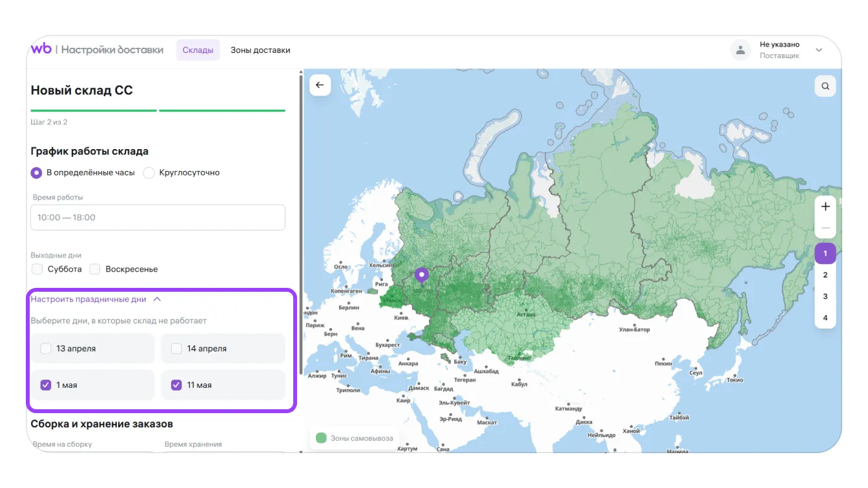Screen dimensions: 868x488
Task: Click the purple warehouse location pin
Action: coord(422,276)
